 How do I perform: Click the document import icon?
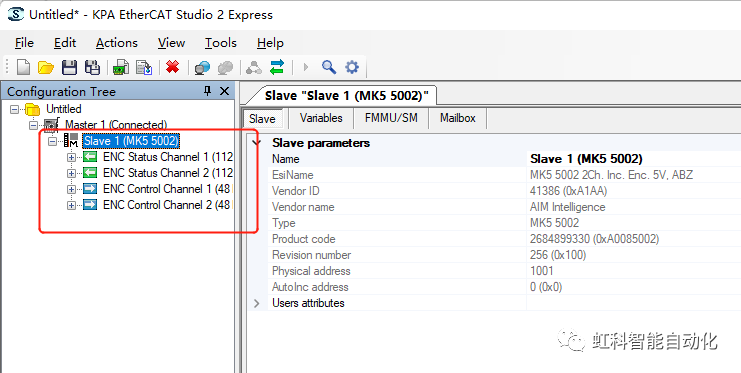144,67
